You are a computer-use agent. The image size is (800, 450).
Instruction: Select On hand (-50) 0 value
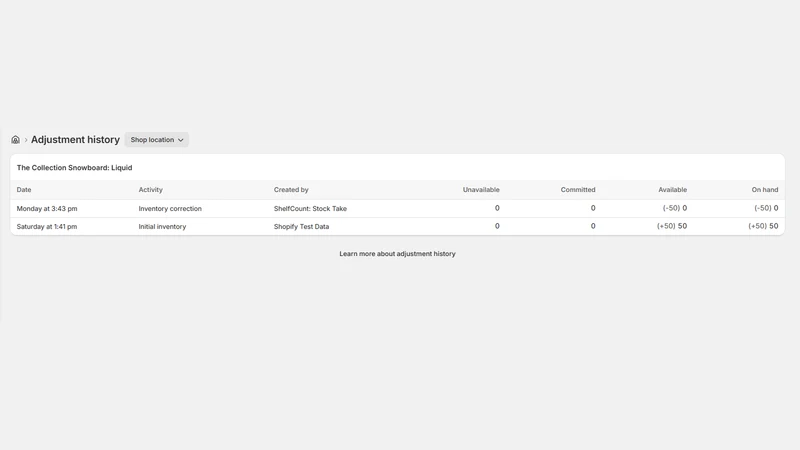[x=766, y=208]
